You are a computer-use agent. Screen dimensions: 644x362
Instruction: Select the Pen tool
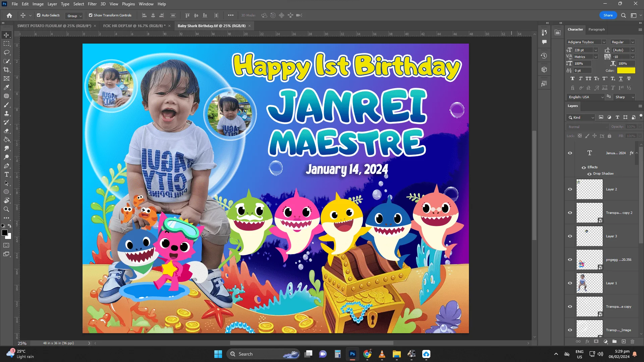(6, 166)
